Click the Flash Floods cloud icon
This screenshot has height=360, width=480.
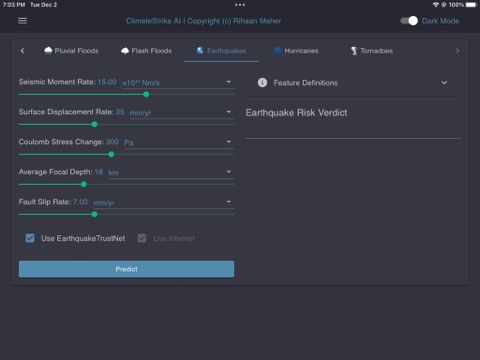[x=125, y=51]
